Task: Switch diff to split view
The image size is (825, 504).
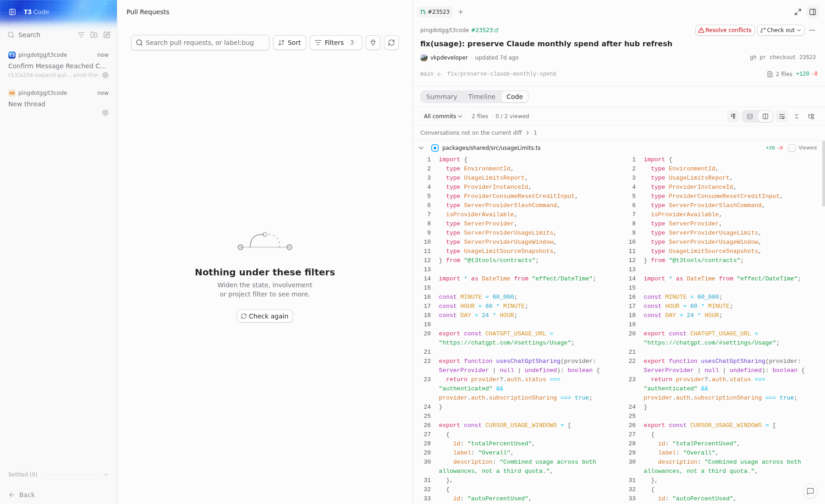Action: click(x=765, y=116)
